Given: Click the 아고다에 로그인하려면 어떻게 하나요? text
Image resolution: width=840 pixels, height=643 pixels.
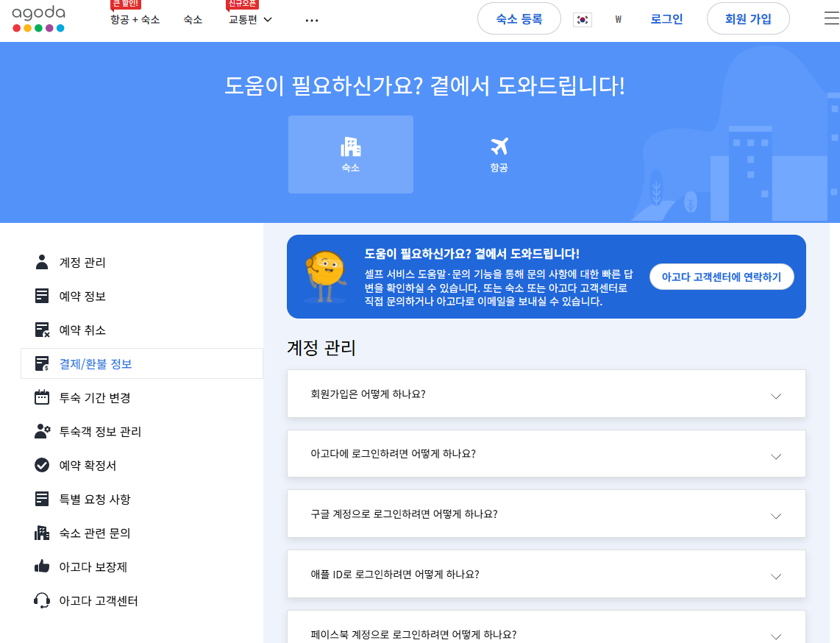Looking at the screenshot, I should tap(394, 454).
